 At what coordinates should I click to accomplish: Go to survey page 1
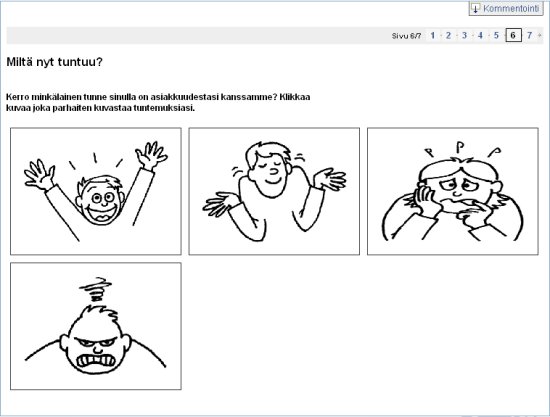pos(432,35)
